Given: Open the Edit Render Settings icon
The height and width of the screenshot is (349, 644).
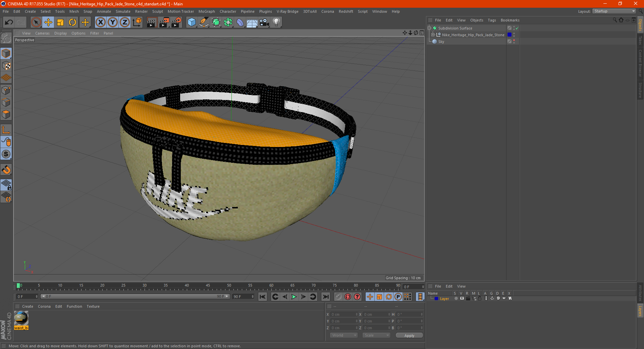Looking at the screenshot, I should [x=176, y=22].
